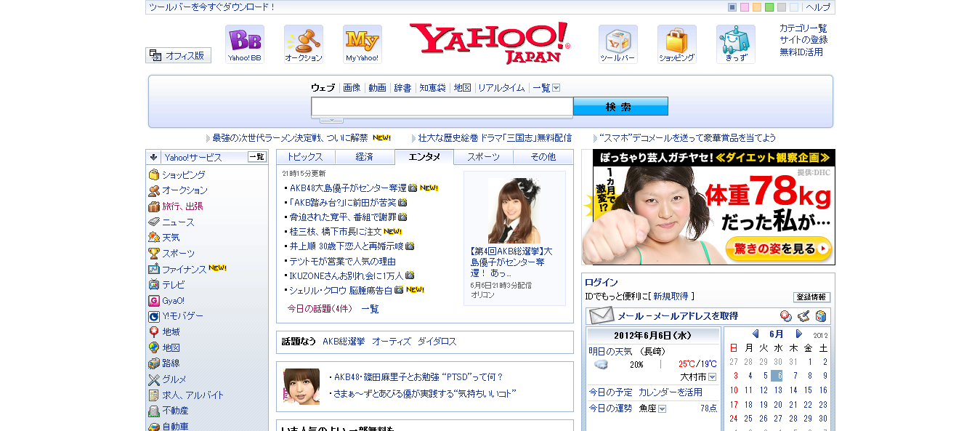Image resolution: width=980 pixels, height=431 pixels.
Task: Open headline AKB48大島優子がセンター奪還
Action: (348, 188)
